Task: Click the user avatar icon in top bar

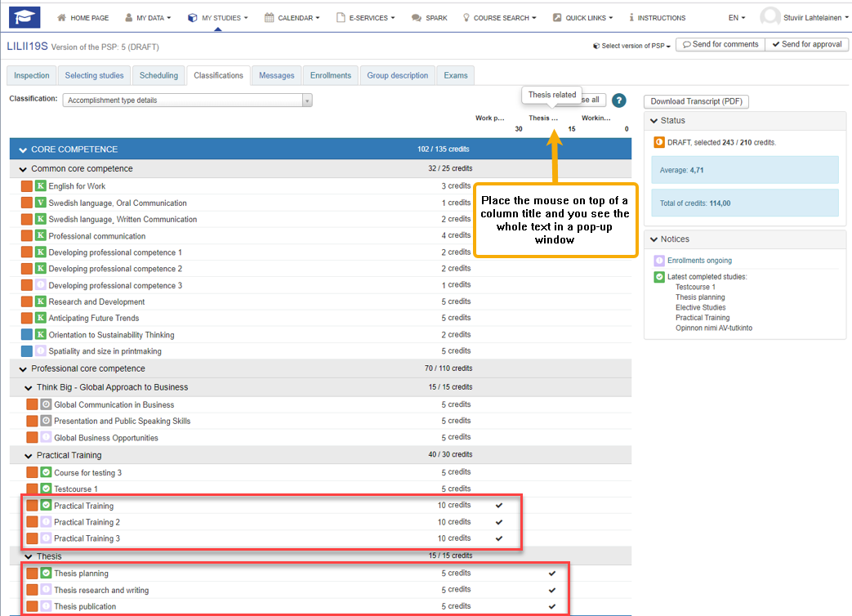Action: pyautogui.click(x=769, y=17)
